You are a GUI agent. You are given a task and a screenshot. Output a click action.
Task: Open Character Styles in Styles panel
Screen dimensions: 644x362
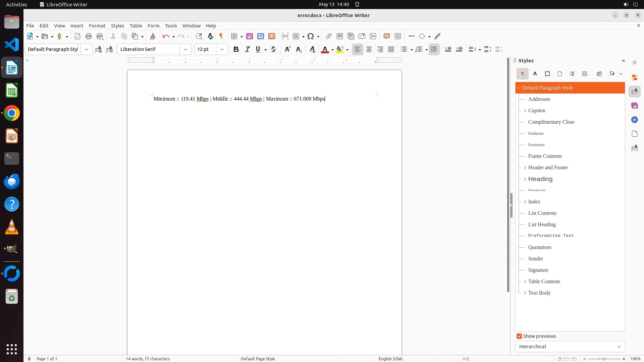pyautogui.click(x=535, y=74)
